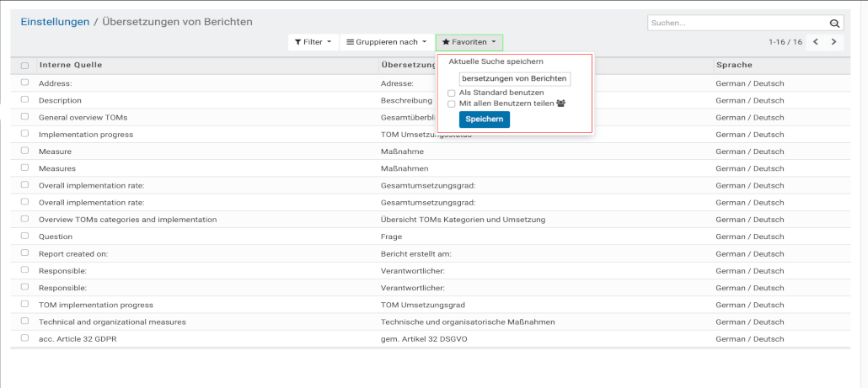868x388 pixels.
Task: Click the 1-16 / 16 pager counter
Action: click(785, 42)
